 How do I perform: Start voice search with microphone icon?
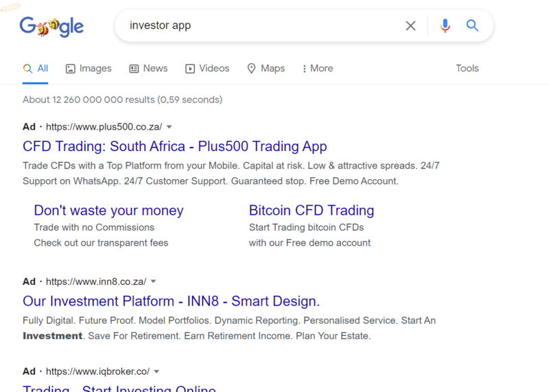coord(445,25)
